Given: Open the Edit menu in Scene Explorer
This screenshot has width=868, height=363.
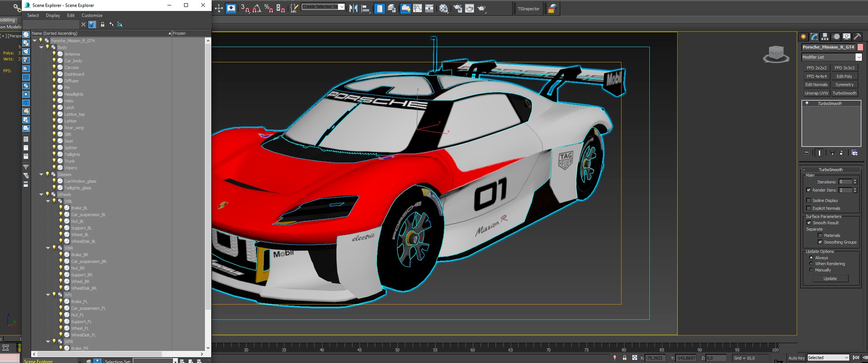Looking at the screenshot, I should 71,15.
